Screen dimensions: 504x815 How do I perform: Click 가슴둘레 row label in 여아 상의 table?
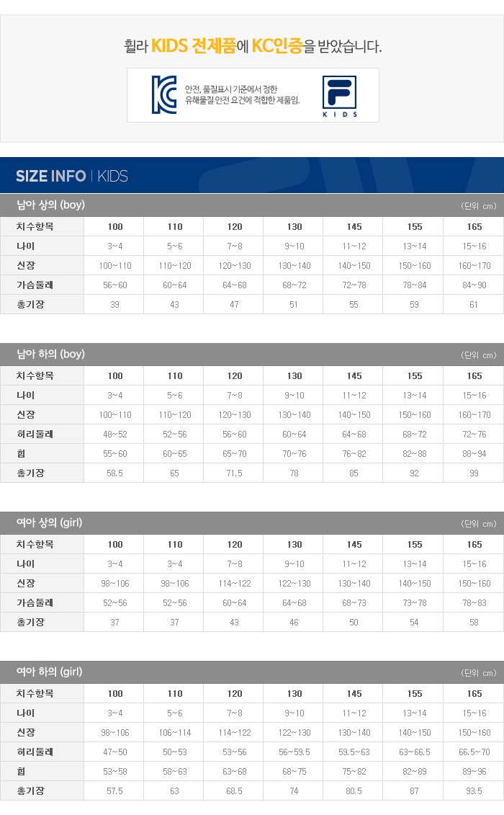[35, 603]
